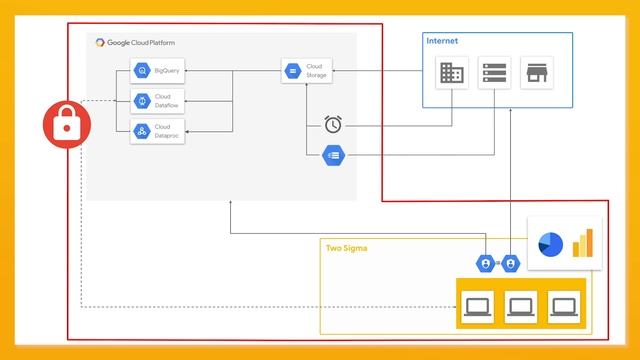Select the yellow bar chart icon

pyautogui.click(x=582, y=243)
